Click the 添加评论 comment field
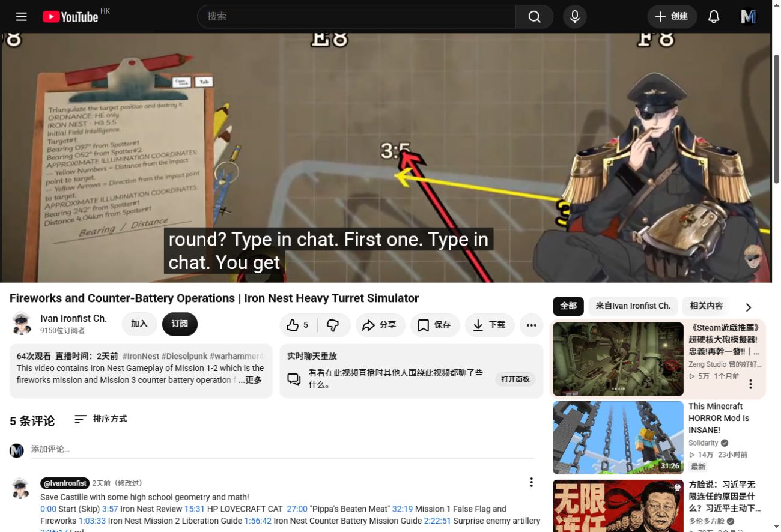The image size is (781, 532). (282, 449)
